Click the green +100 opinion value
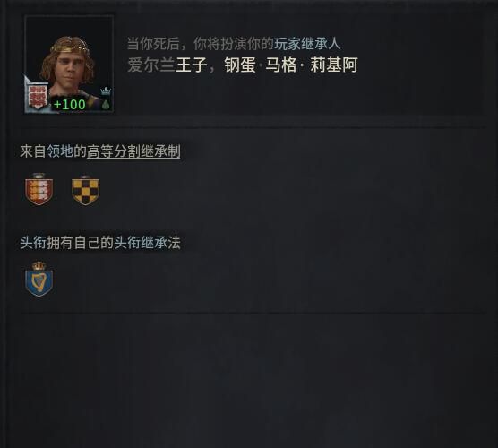Viewport: 498px width, 448px height. (70, 104)
